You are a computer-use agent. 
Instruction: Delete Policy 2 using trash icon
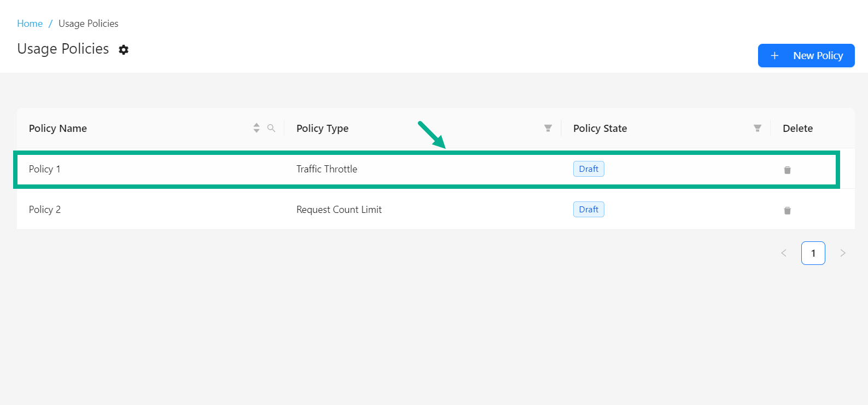pos(787,210)
